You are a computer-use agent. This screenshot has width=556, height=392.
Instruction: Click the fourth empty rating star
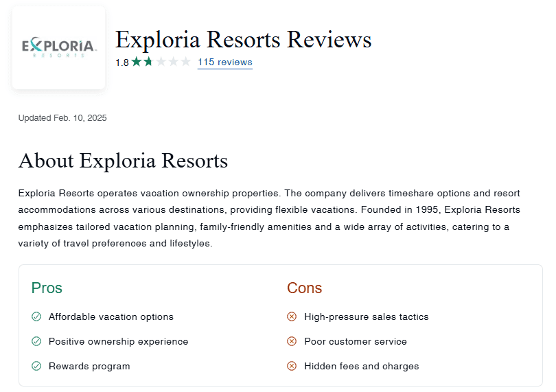[173, 62]
